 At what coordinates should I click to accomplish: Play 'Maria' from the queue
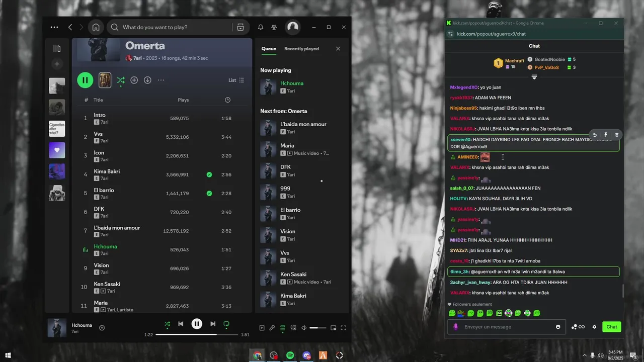301,149
